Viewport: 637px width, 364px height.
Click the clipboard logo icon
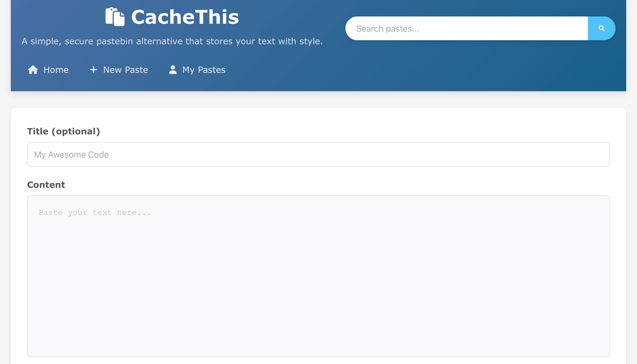click(114, 17)
